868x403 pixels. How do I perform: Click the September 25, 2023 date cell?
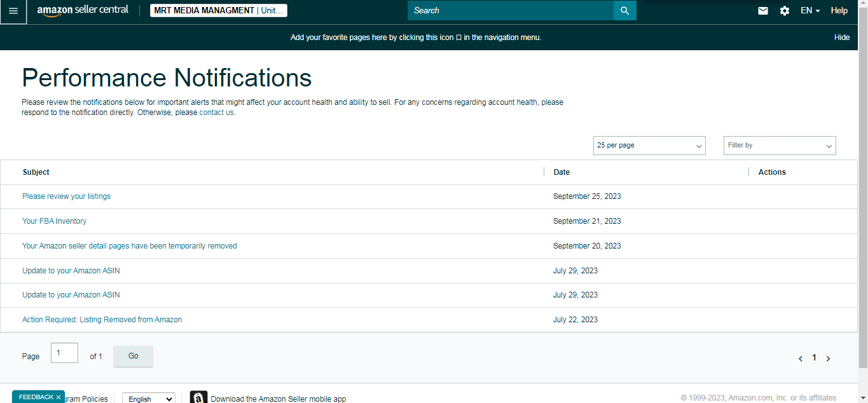click(x=587, y=196)
